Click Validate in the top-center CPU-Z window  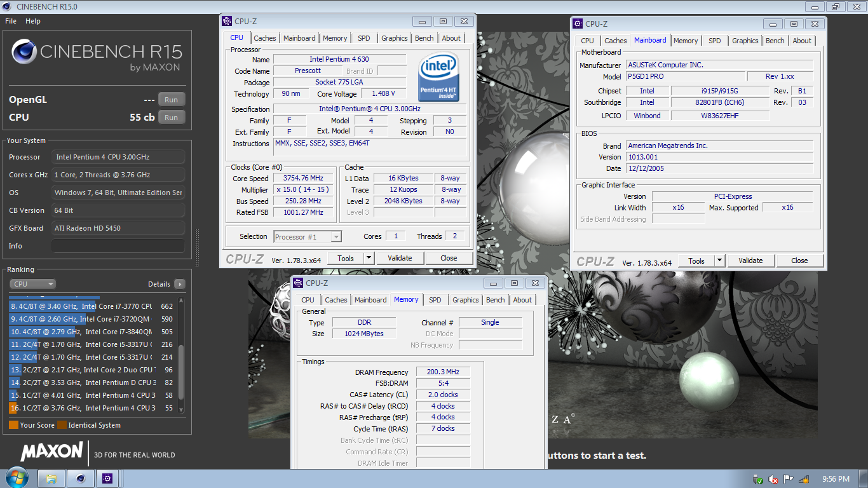coord(400,258)
